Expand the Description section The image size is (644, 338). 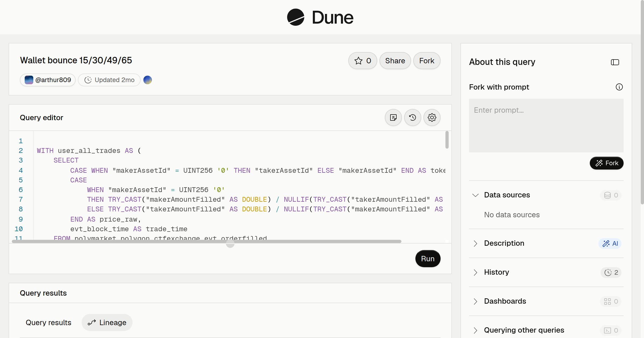475,243
